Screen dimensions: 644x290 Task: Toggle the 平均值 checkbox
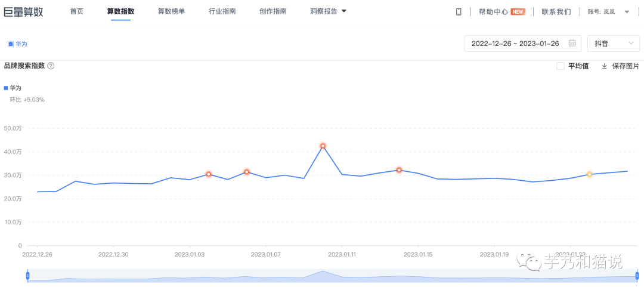[560, 66]
